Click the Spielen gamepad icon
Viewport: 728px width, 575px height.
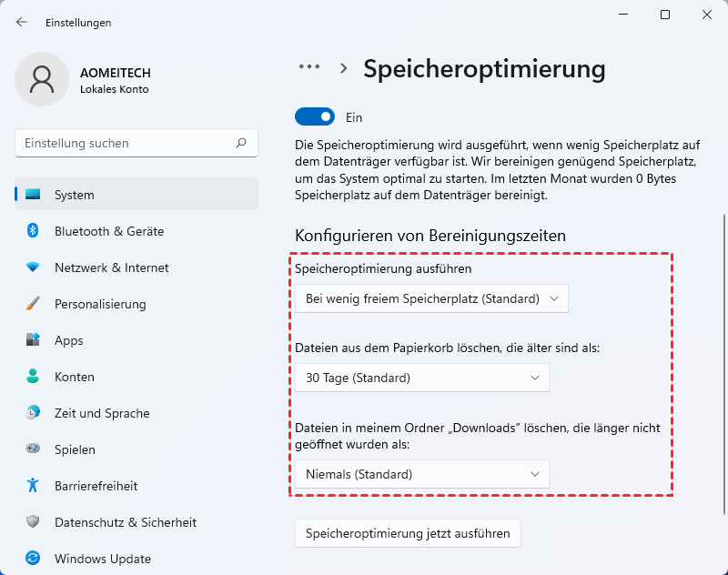[33, 449]
